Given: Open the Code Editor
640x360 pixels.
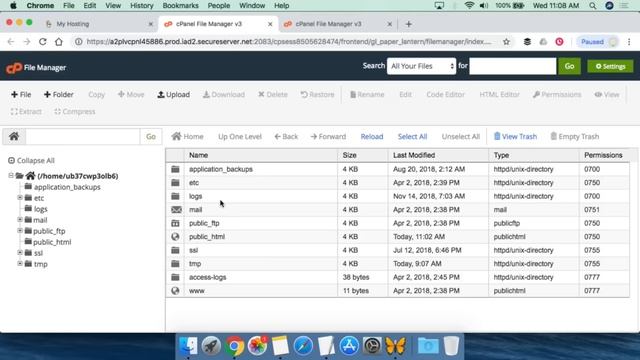Looking at the screenshot, I should pyautogui.click(x=445, y=94).
